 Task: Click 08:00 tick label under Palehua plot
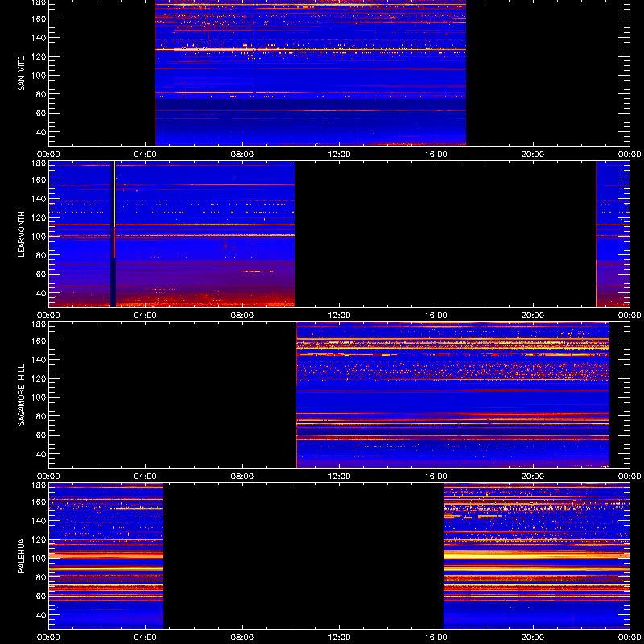click(x=242, y=638)
